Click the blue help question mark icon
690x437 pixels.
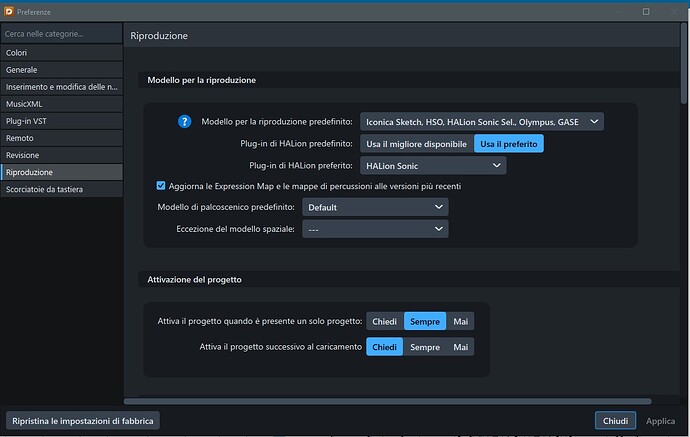coord(184,121)
